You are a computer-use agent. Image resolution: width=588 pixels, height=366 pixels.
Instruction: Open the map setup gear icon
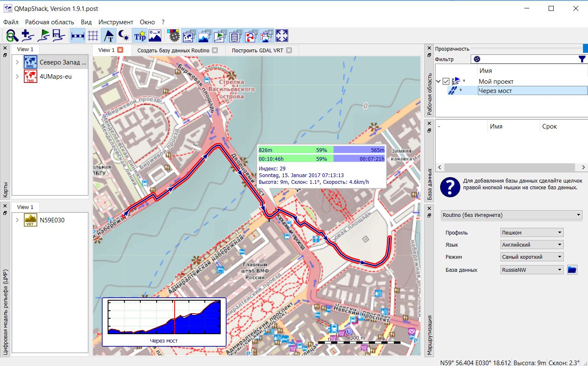point(173,36)
